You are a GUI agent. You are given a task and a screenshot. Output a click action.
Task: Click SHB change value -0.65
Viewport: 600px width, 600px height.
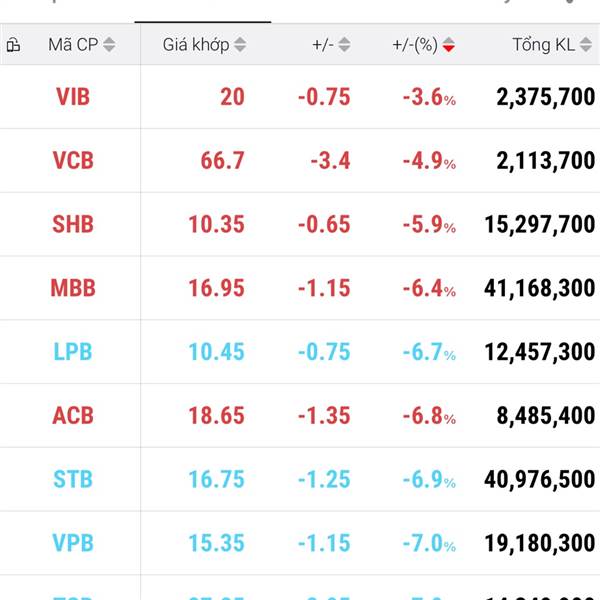click(324, 224)
